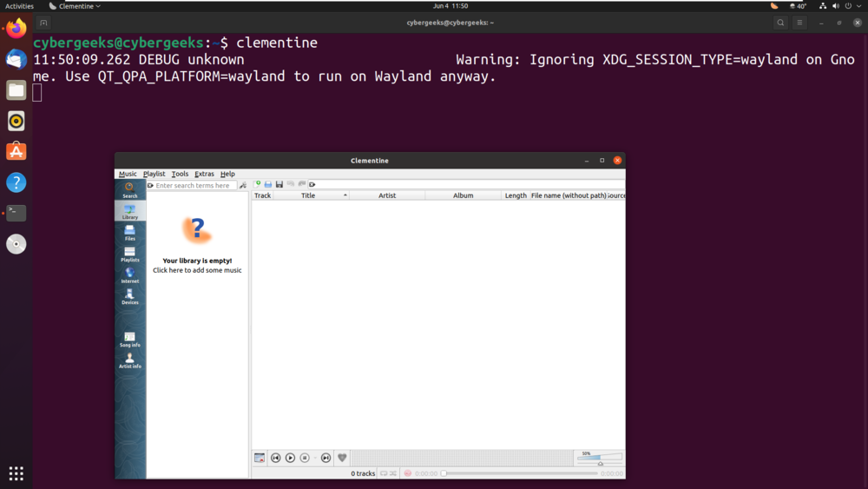Launch Firefox from the dock
The height and width of the screenshot is (489, 868).
pos(16,29)
